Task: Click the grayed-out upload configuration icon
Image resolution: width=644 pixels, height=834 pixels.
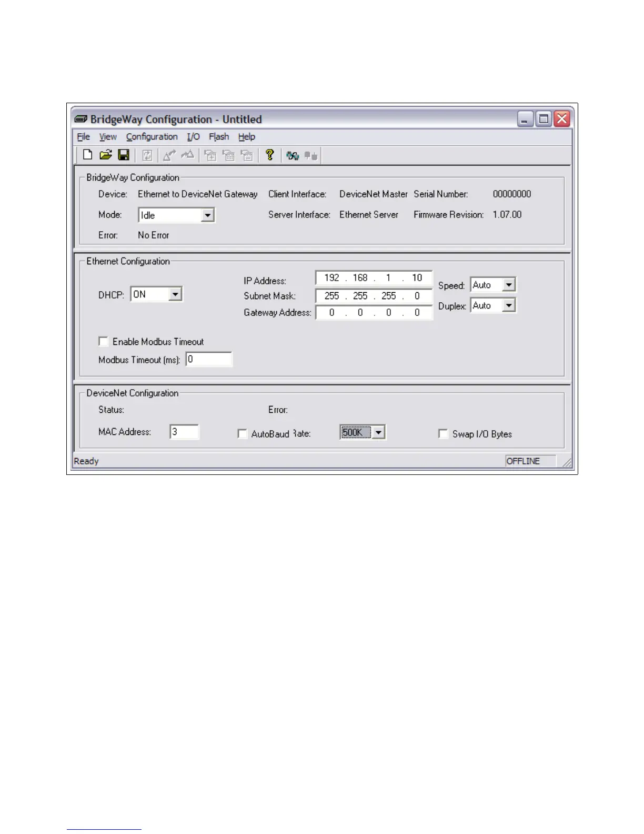Action: [x=169, y=155]
